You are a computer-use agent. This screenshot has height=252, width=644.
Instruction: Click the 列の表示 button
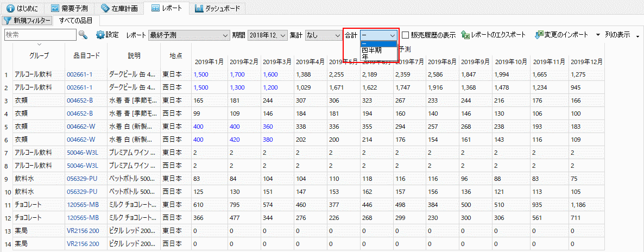tap(617, 35)
